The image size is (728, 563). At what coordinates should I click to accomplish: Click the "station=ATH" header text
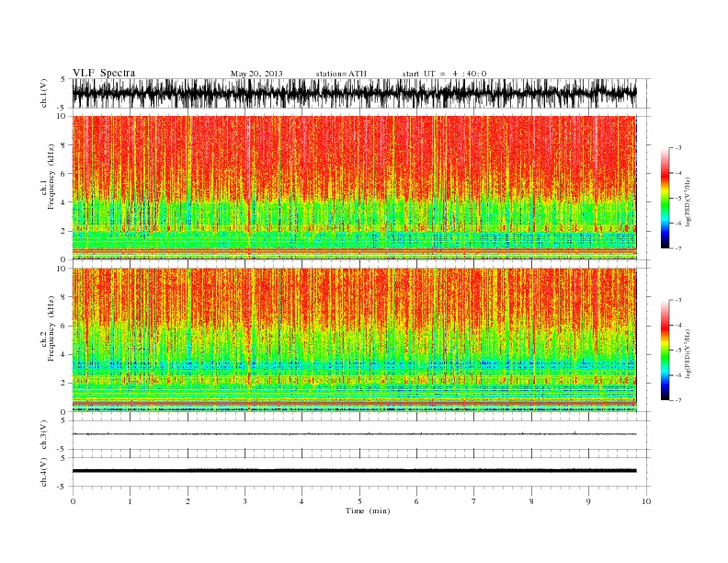341,74
